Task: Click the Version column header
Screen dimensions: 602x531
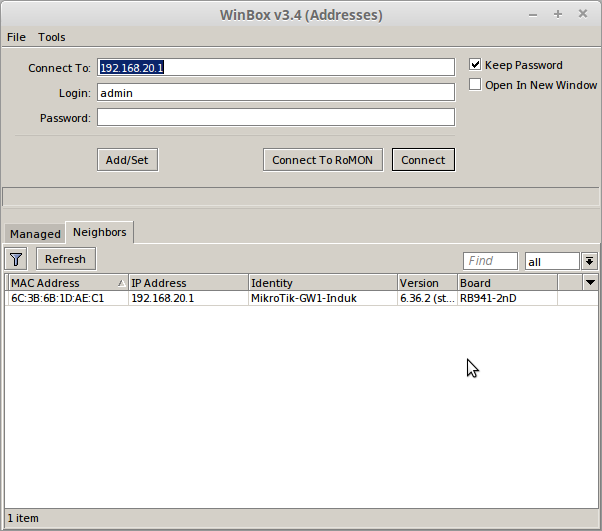Action: click(x=427, y=283)
